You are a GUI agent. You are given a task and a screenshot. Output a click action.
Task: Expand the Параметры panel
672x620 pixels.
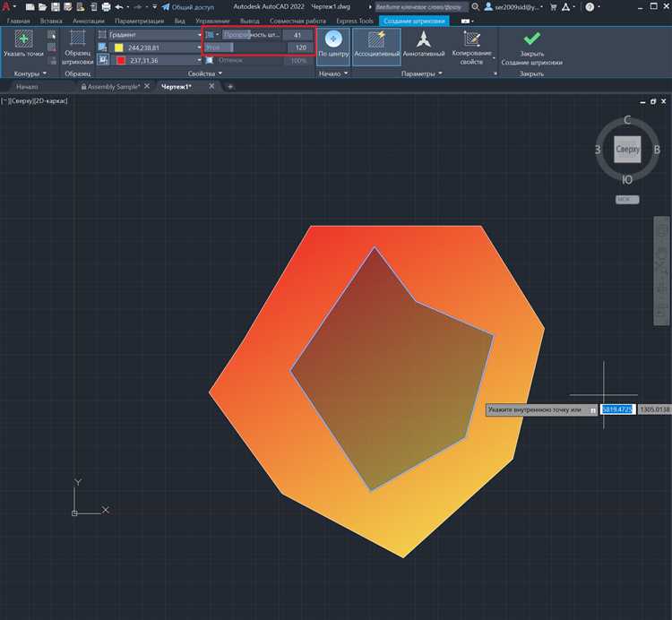coord(421,73)
